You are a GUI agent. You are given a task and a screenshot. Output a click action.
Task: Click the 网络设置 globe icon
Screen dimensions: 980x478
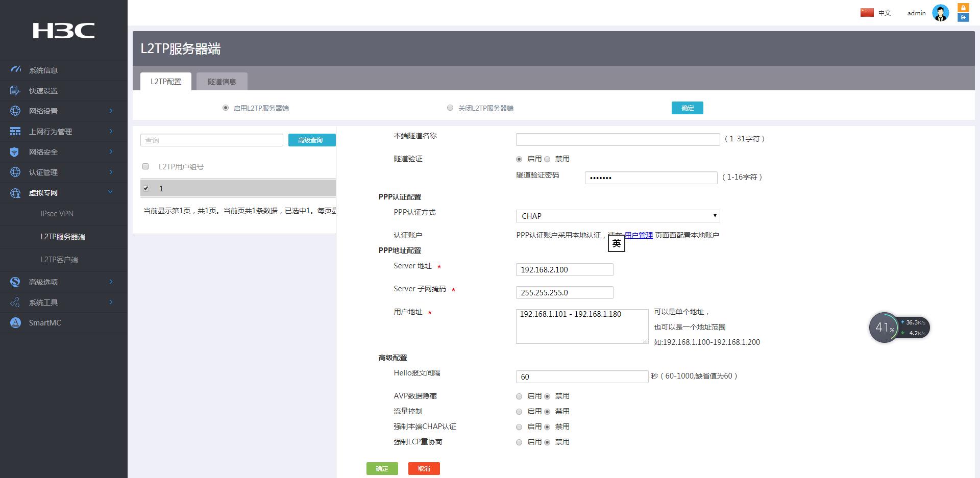pyautogui.click(x=15, y=111)
